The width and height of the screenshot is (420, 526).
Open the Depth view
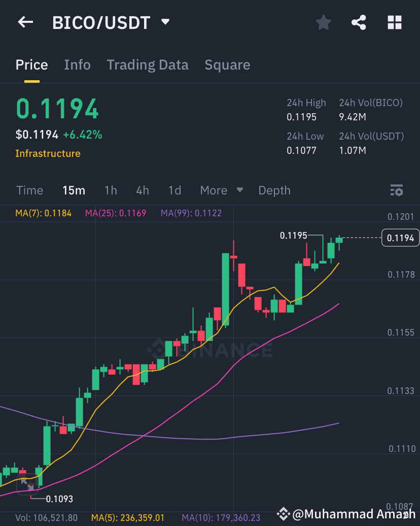pyautogui.click(x=274, y=190)
